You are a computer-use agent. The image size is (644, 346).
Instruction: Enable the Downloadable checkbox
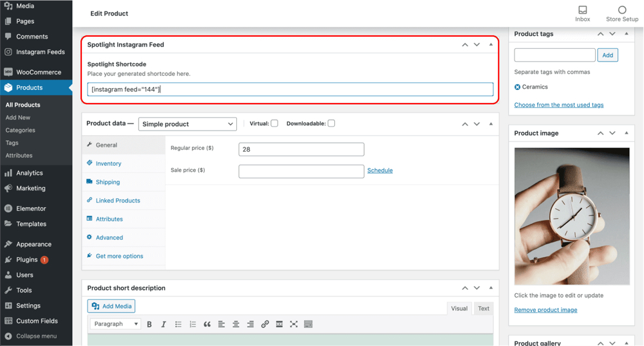331,123
